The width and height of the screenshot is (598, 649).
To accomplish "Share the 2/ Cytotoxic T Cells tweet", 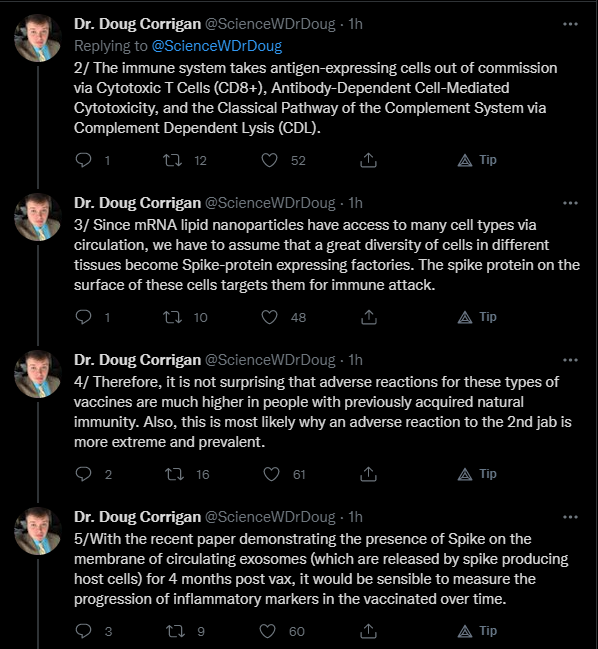I will click(368, 160).
